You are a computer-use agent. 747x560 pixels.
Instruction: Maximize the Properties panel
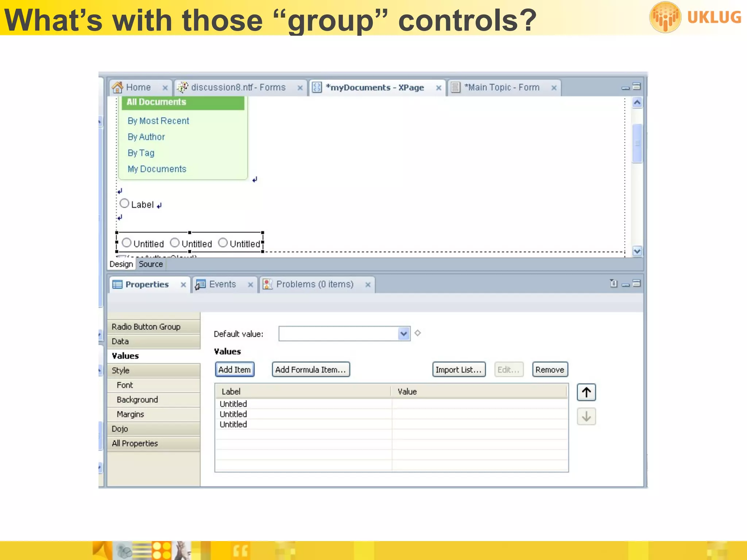coord(636,283)
